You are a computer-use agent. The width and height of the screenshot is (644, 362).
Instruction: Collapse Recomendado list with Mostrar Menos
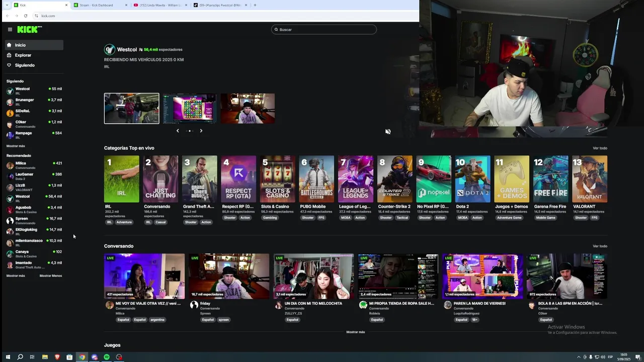(x=51, y=276)
